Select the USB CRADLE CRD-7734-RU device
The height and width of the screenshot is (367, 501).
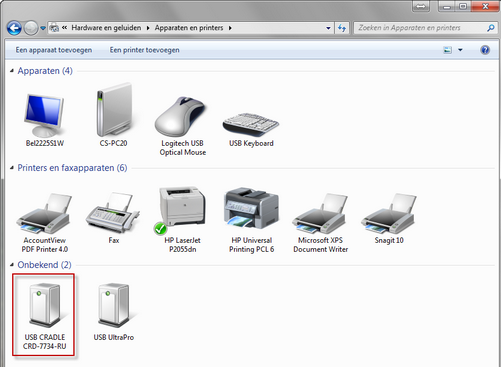pos(44,315)
